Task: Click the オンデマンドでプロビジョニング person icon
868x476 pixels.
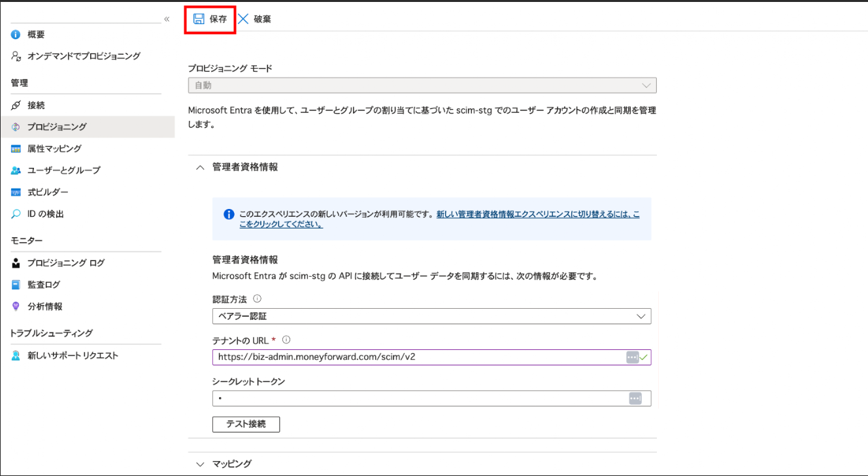Action: [x=16, y=56]
